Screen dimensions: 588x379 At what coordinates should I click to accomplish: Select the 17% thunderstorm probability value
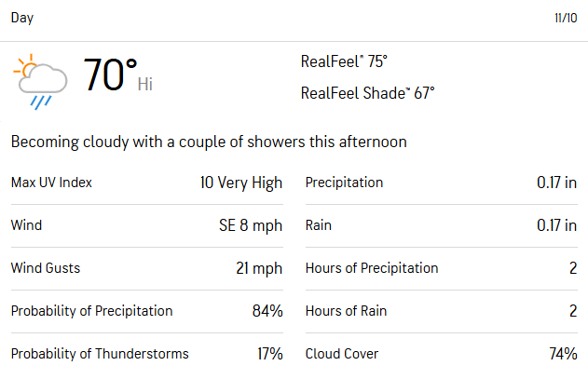(x=270, y=354)
